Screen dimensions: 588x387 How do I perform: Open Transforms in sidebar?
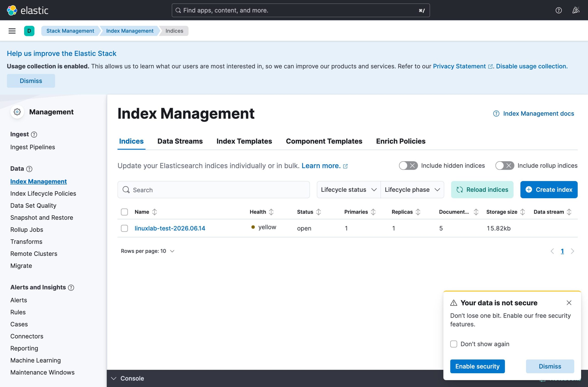pyautogui.click(x=26, y=242)
